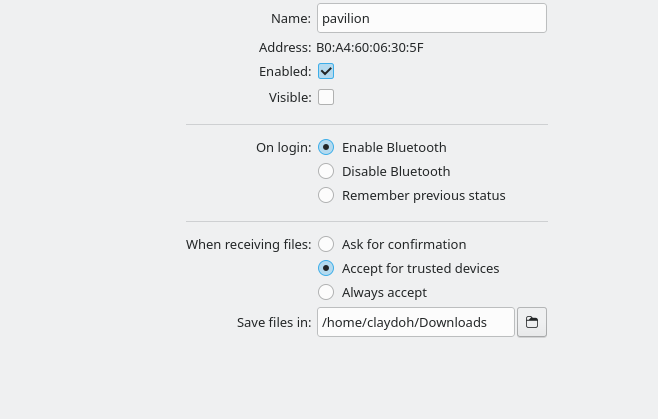Screen dimensions: 658x419
Task: Pick the Always accept option
Action: pyautogui.click(x=326, y=292)
